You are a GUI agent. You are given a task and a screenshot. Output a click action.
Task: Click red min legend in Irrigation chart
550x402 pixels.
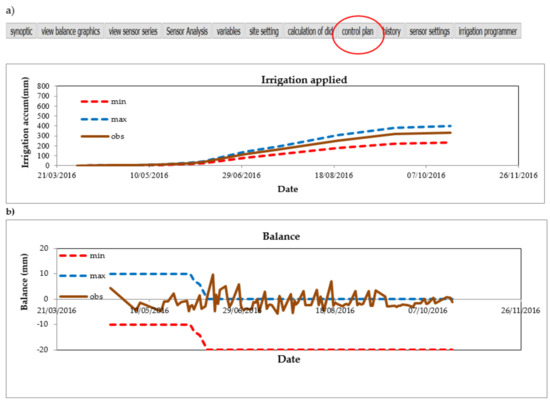click(x=103, y=102)
